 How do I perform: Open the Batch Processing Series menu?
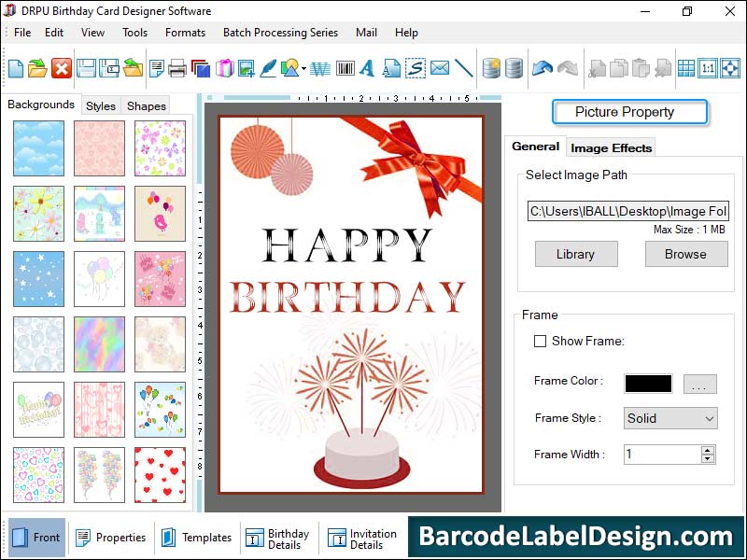280,32
